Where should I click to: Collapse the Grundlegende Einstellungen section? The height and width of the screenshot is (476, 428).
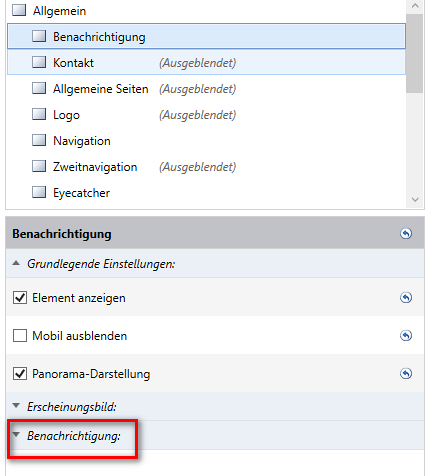click(16, 263)
